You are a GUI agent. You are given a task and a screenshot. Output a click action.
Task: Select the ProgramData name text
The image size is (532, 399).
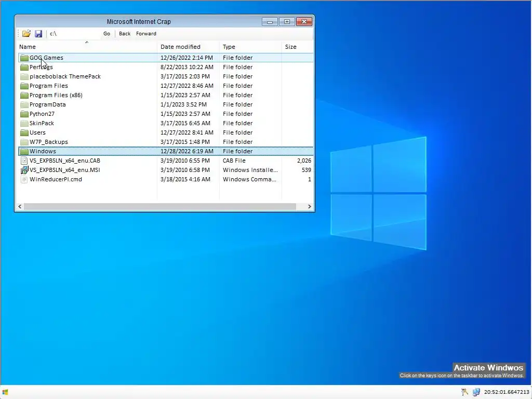click(47, 104)
